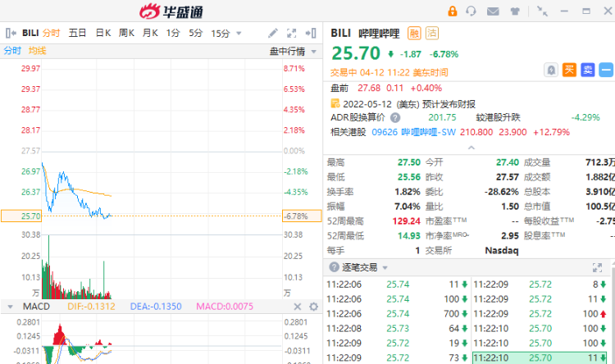The height and width of the screenshot is (364, 615).
Task: Click the price alert bell icon
Action: point(551,71)
